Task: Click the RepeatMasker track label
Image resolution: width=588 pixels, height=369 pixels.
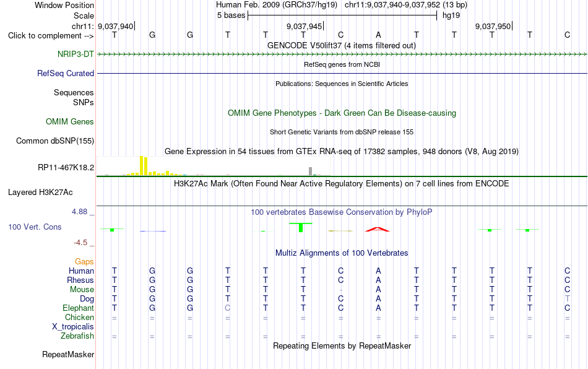Action: click(68, 354)
